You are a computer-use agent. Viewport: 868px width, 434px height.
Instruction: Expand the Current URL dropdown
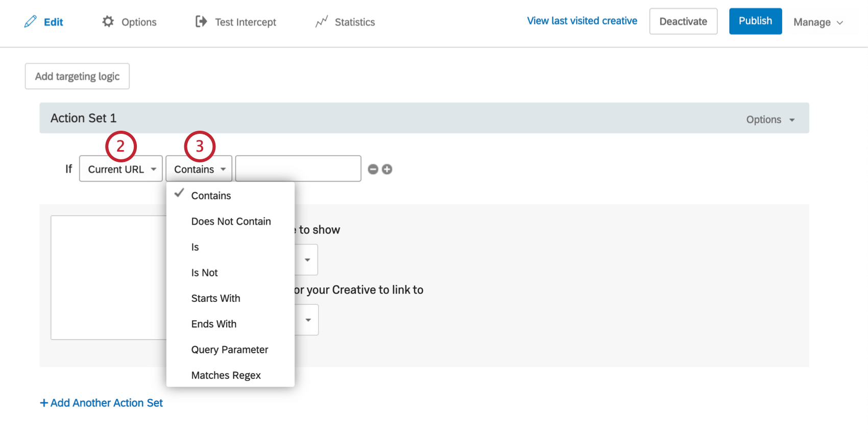point(121,169)
